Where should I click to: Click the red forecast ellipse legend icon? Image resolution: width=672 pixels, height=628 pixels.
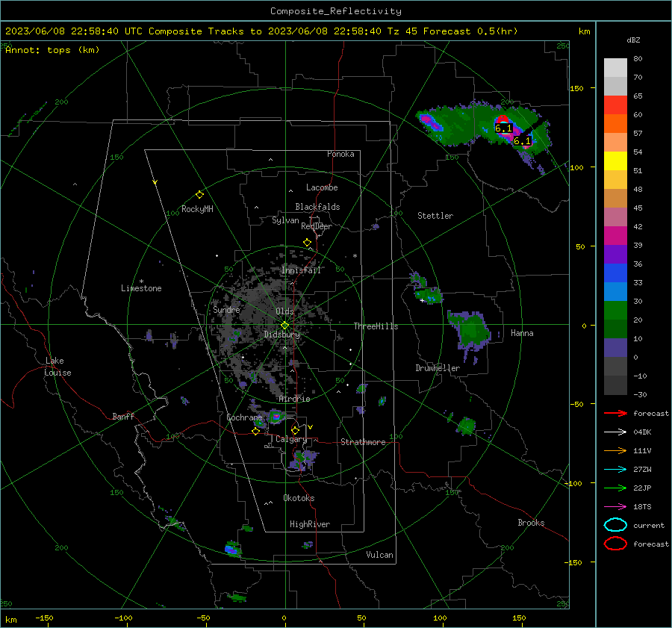pyautogui.click(x=615, y=544)
